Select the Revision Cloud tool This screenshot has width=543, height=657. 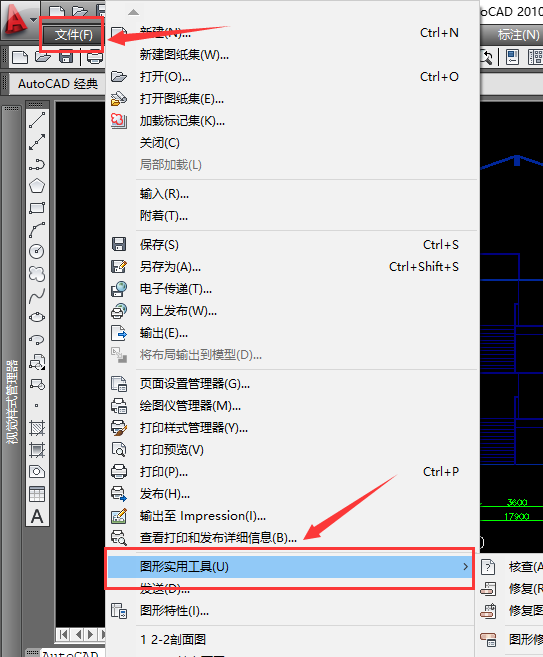37,274
